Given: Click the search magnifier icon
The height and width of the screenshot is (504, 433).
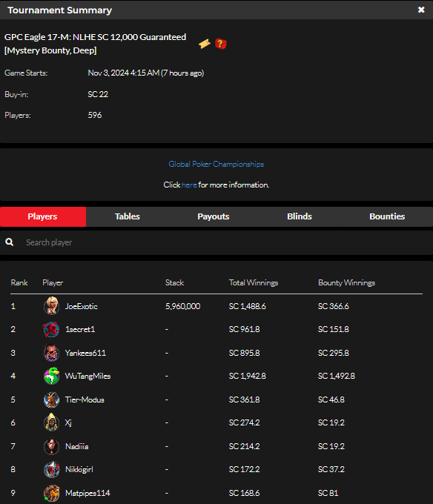Looking at the screenshot, I should click(x=10, y=242).
